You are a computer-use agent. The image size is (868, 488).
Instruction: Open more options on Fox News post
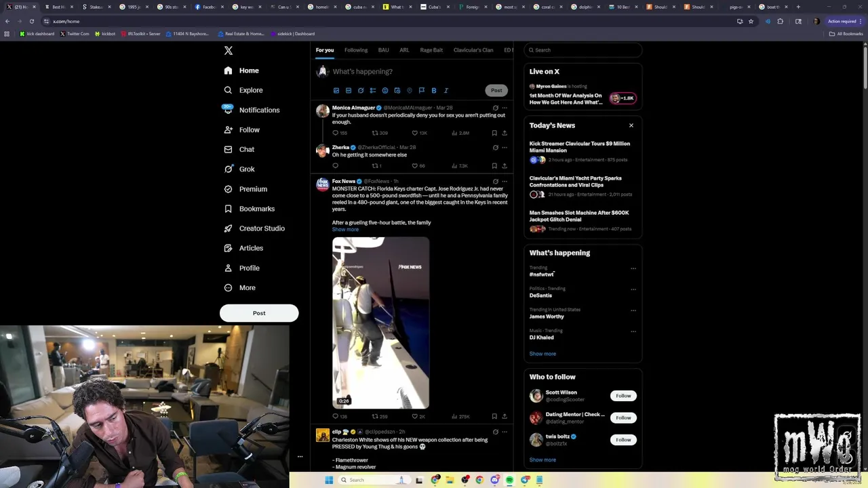tap(505, 181)
